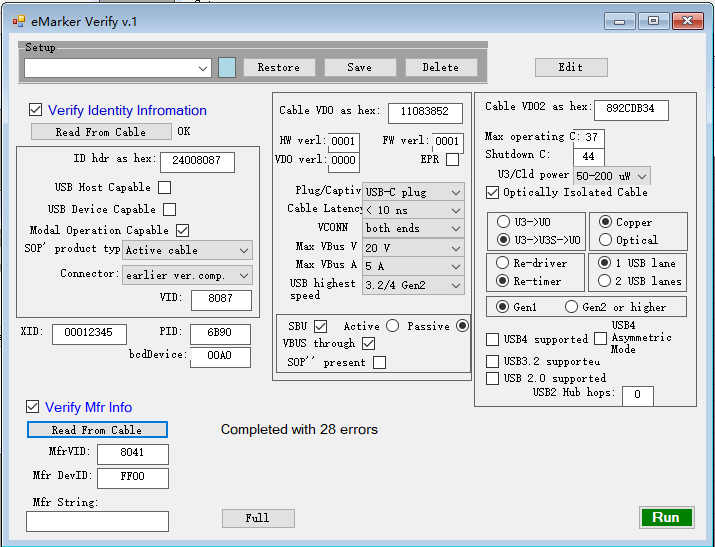The width and height of the screenshot is (715, 547).
Task: Select the Gen1 radio button
Action: 502,307
